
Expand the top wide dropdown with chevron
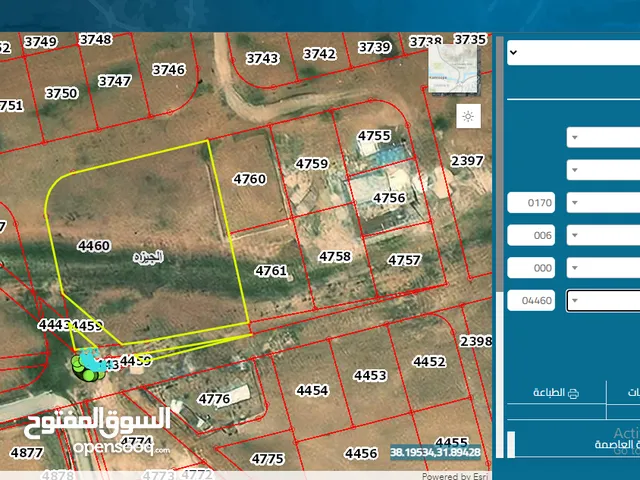pyautogui.click(x=573, y=52)
